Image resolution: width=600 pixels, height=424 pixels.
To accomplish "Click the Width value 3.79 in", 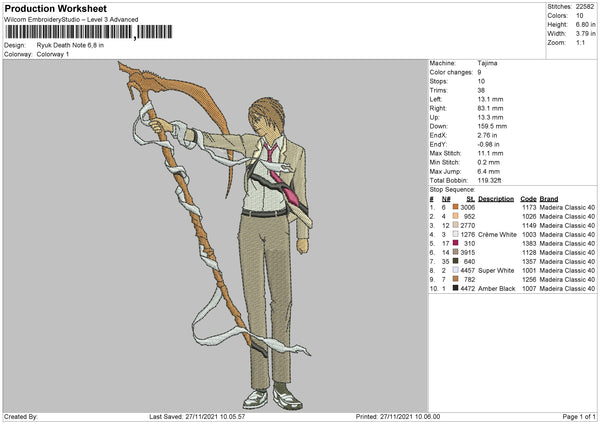I will point(586,34).
